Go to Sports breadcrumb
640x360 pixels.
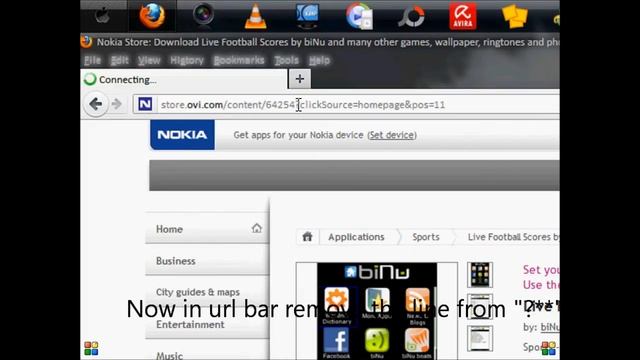(x=426, y=237)
